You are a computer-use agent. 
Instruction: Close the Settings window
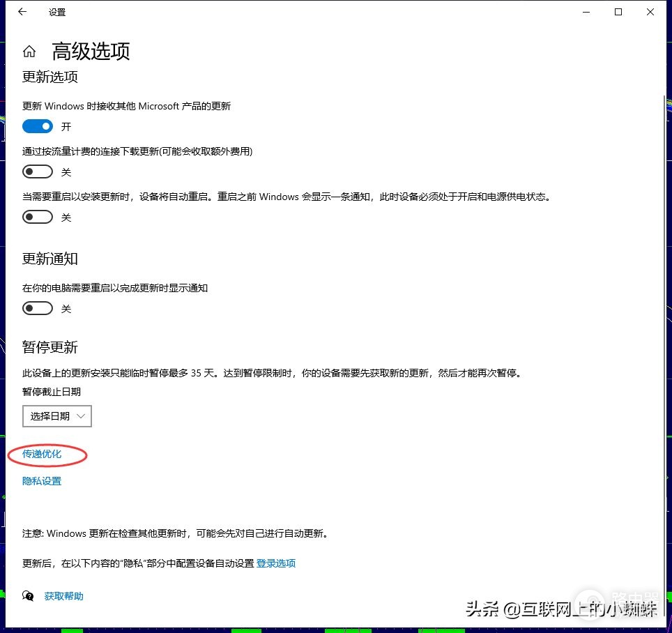coord(650,12)
